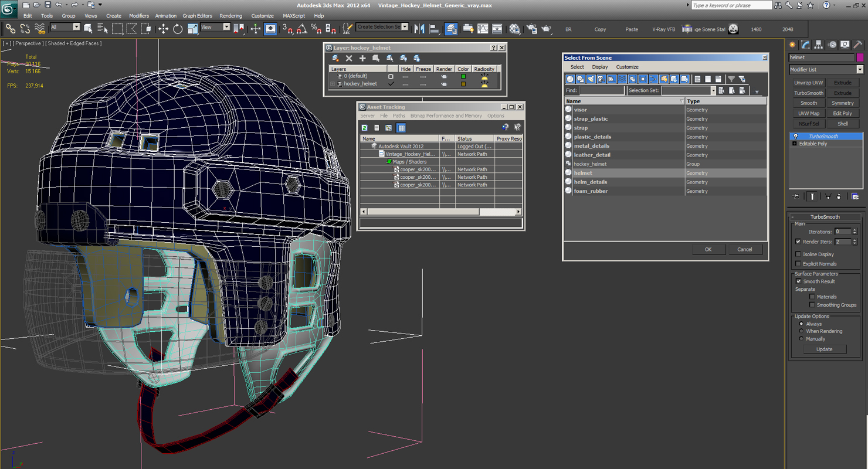The height and width of the screenshot is (469, 868).
Task: Toggle the Isoline Display checkbox
Action: 798,254
